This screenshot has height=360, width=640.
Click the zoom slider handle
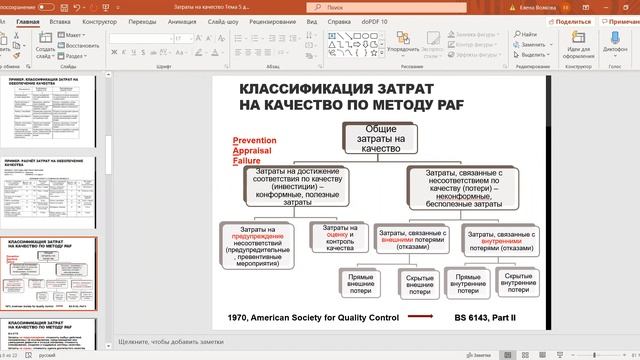[x=594, y=355]
